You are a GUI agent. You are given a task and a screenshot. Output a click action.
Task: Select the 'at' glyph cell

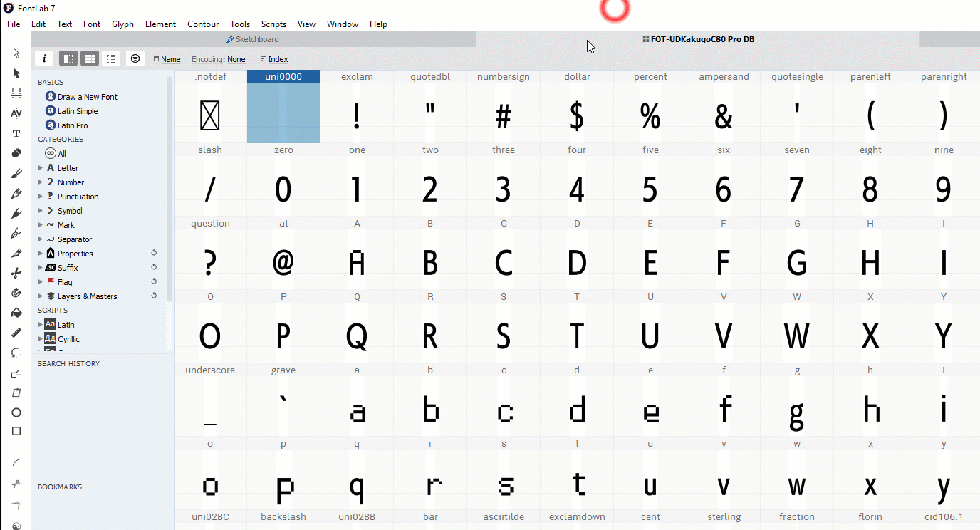click(x=283, y=254)
